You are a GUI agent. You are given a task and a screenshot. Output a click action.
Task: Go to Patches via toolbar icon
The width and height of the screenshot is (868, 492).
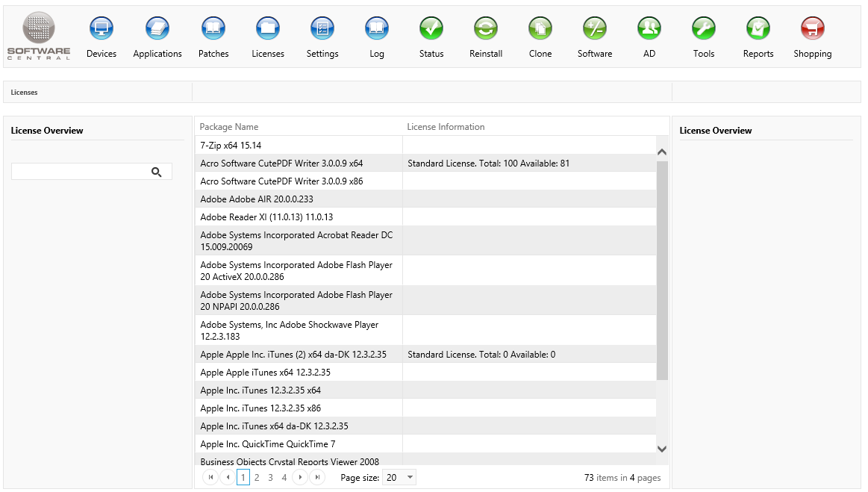pos(213,29)
